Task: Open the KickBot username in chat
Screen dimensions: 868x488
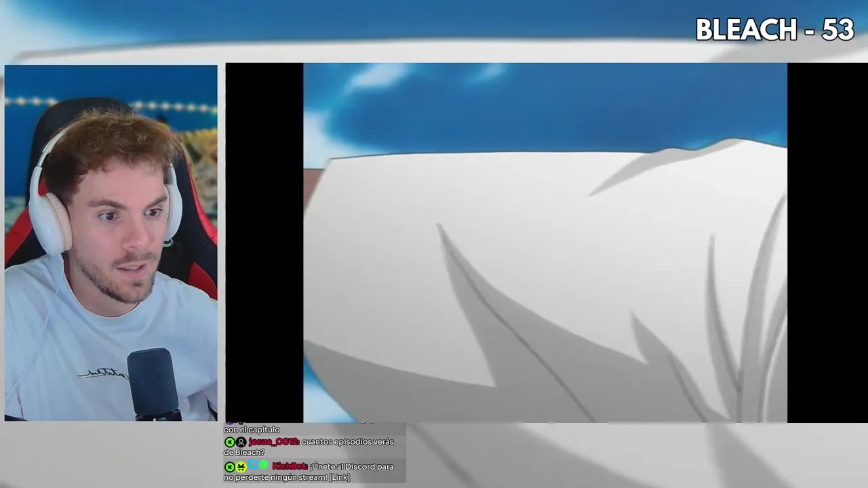Action: click(290, 466)
